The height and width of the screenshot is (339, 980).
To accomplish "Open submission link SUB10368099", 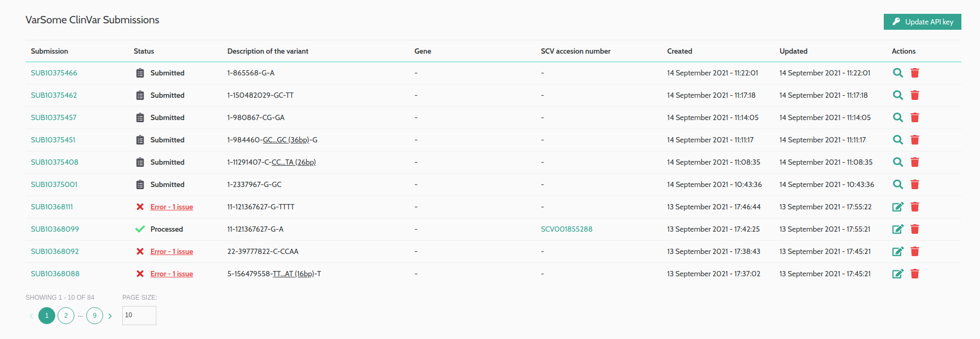I will pyautogui.click(x=55, y=229).
